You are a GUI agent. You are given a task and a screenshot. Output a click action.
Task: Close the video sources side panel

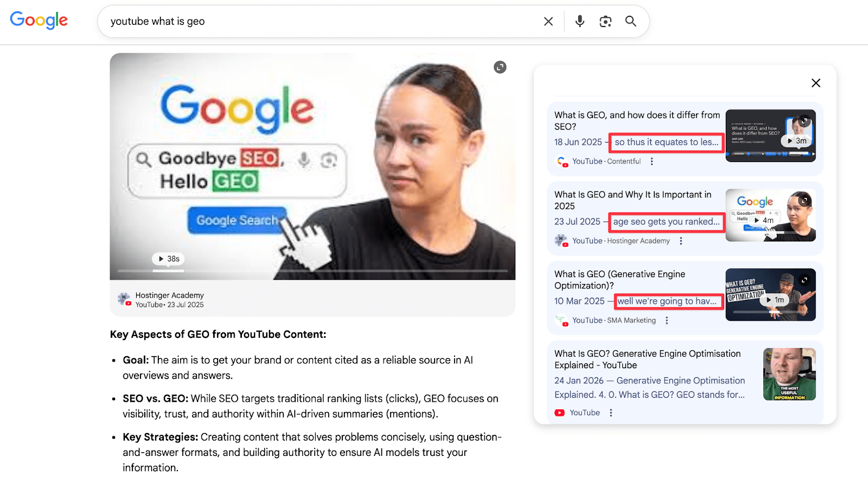[816, 83]
